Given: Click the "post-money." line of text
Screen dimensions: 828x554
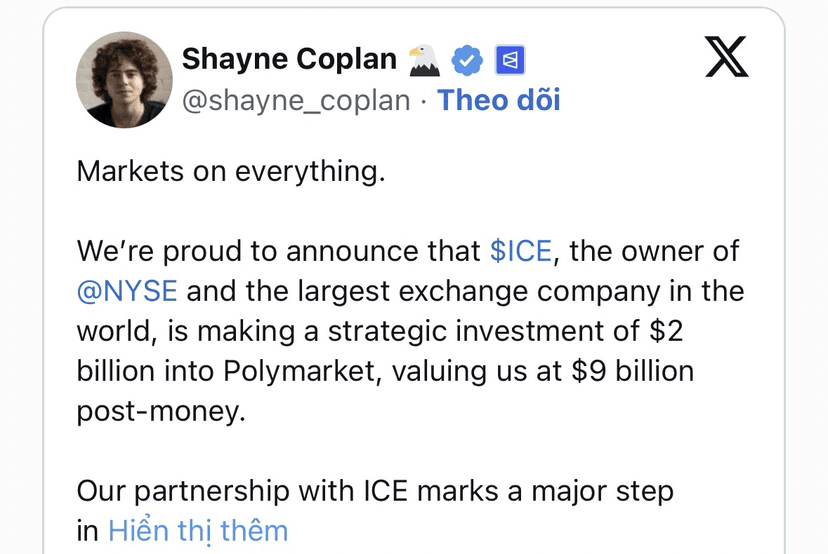Looking at the screenshot, I should [x=161, y=411].
